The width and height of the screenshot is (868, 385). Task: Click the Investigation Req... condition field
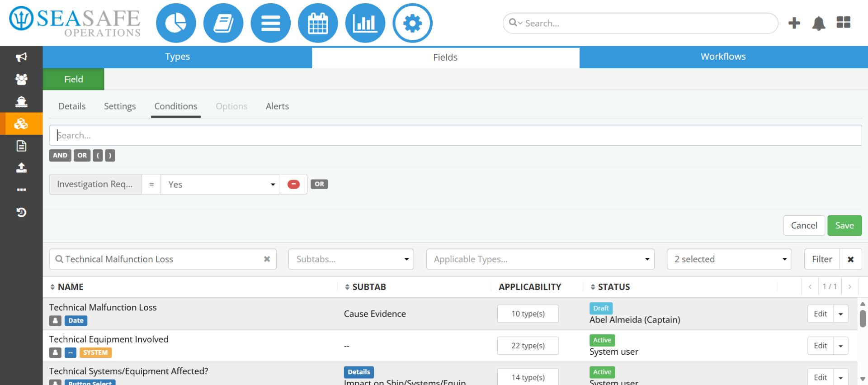click(x=95, y=185)
